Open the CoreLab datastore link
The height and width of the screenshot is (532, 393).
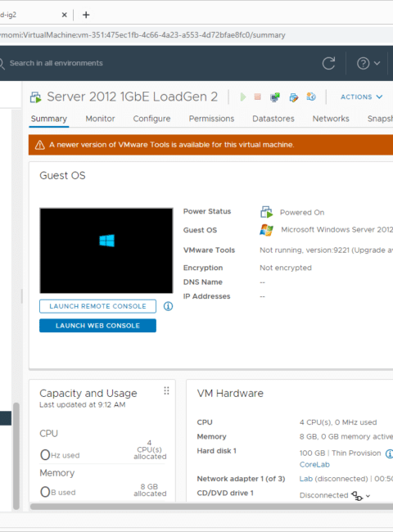point(314,465)
